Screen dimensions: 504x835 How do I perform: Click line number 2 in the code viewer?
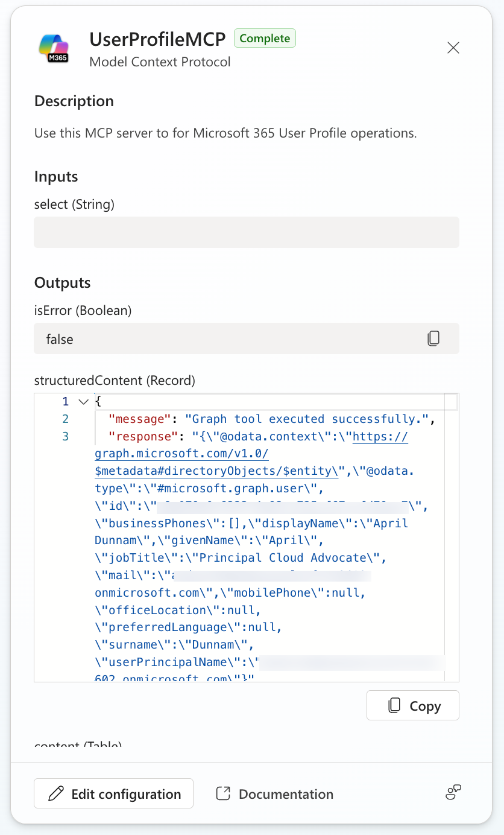tap(65, 419)
